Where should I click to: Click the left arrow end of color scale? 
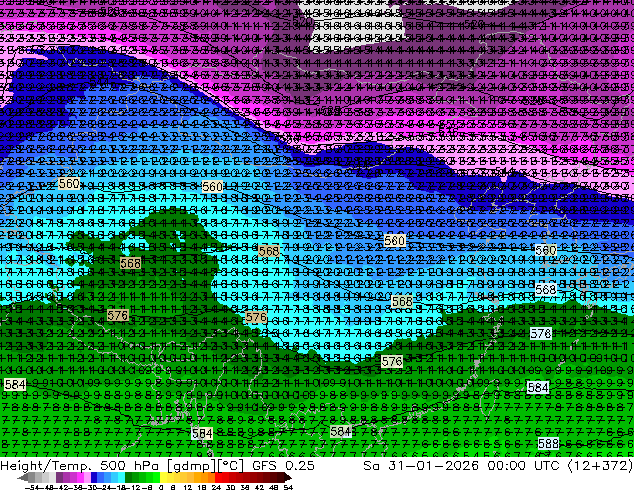(23, 478)
